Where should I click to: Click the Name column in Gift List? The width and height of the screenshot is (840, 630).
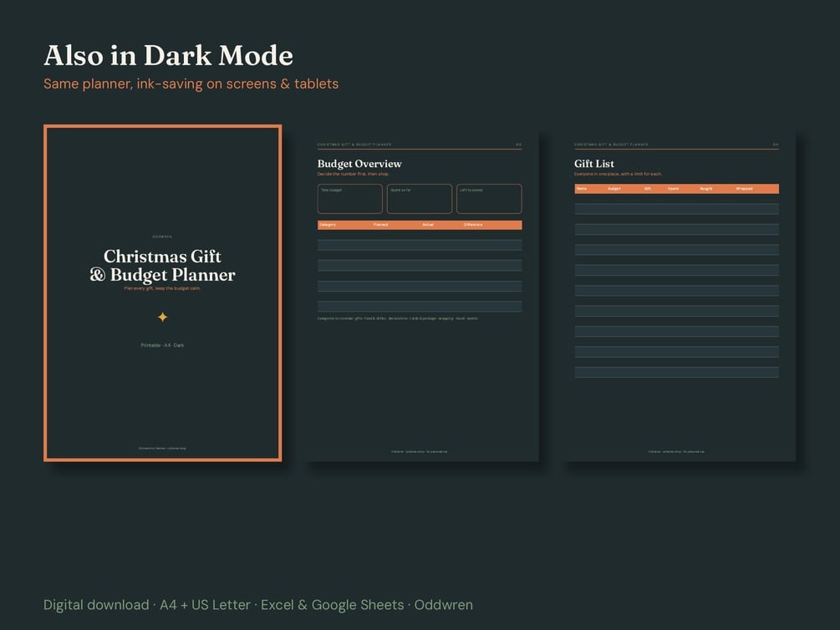coord(582,189)
